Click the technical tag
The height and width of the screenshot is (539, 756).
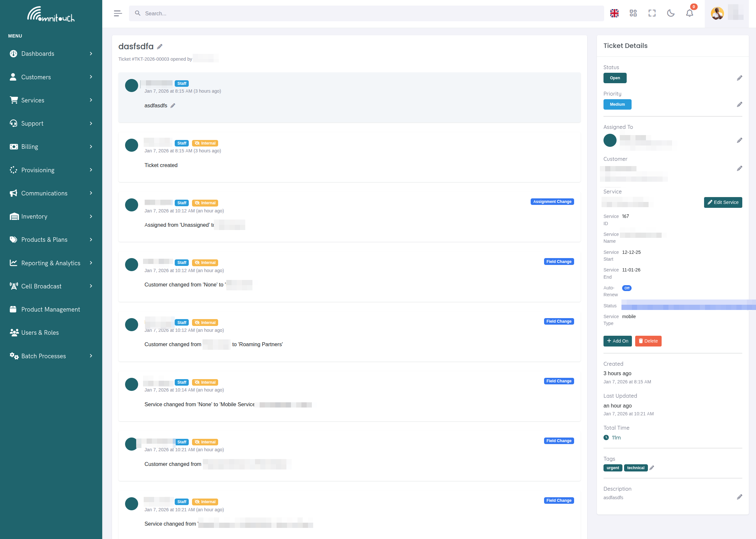pyautogui.click(x=635, y=468)
